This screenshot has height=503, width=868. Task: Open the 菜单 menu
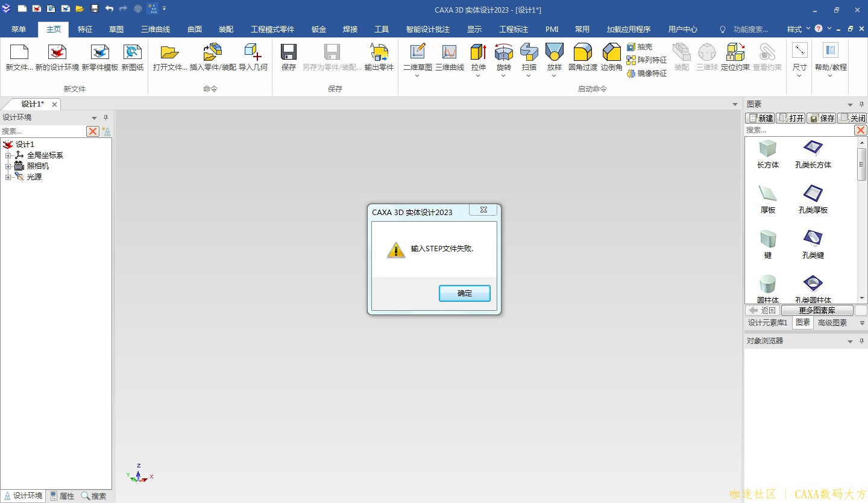(19, 29)
